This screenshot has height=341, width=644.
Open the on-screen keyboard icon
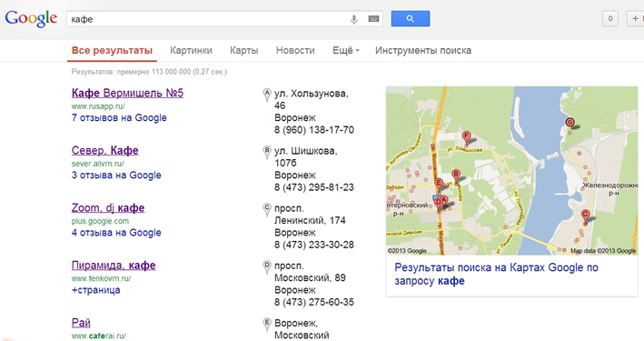tap(373, 19)
